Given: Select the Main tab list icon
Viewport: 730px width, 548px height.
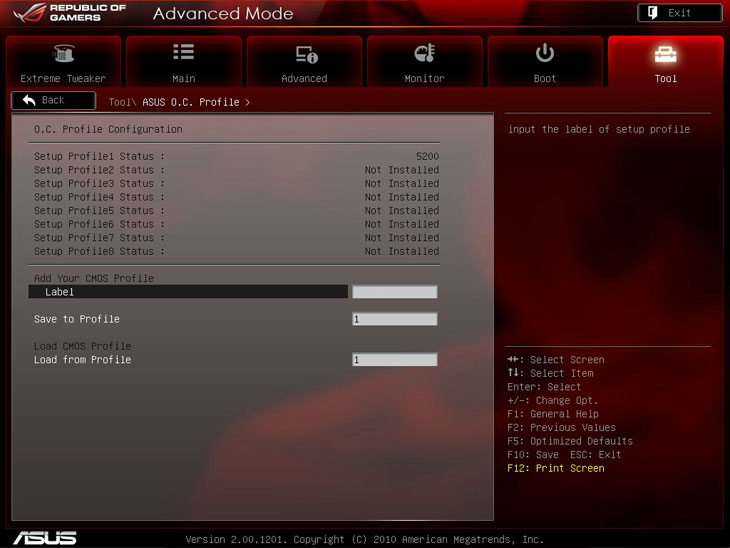Looking at the screenshot, I should click(183, 53).
